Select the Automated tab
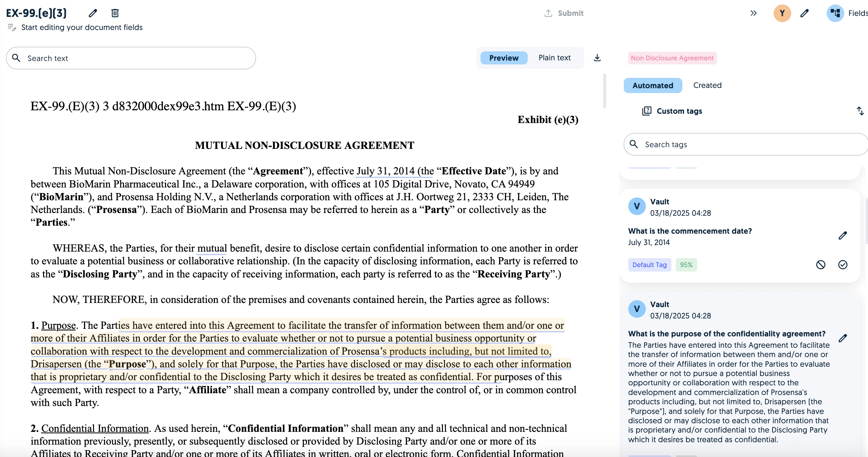The width and height of the screenshot is (868, 457). [x=653, y=85]
